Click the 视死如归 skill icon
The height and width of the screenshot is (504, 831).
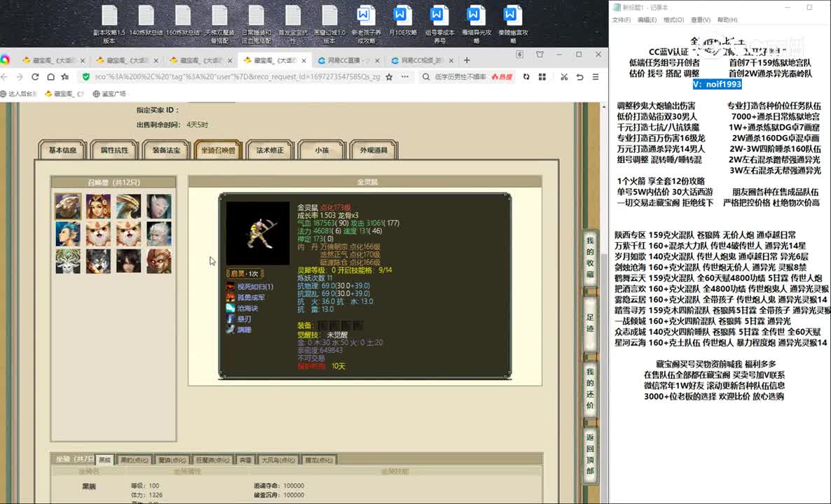[x=231, y=286]
